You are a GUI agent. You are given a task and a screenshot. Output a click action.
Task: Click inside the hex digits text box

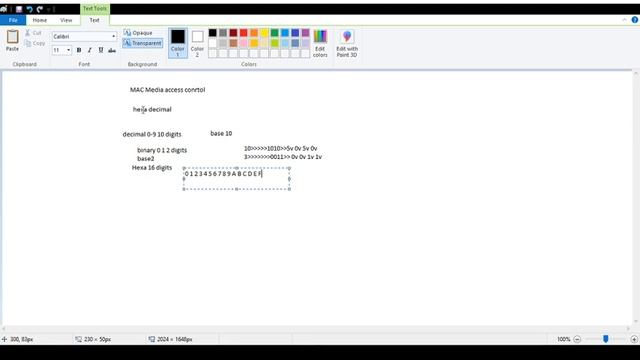click(237, 179)
